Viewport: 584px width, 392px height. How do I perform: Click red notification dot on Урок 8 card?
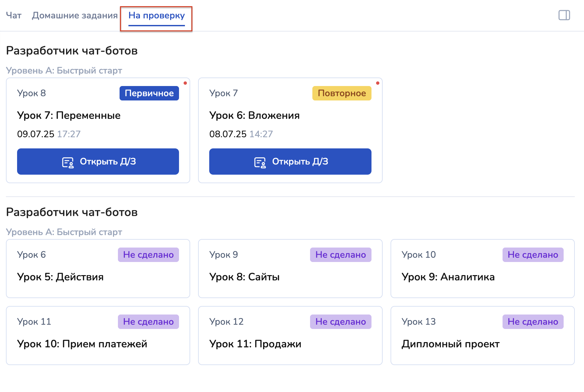[x=185, y=83]
